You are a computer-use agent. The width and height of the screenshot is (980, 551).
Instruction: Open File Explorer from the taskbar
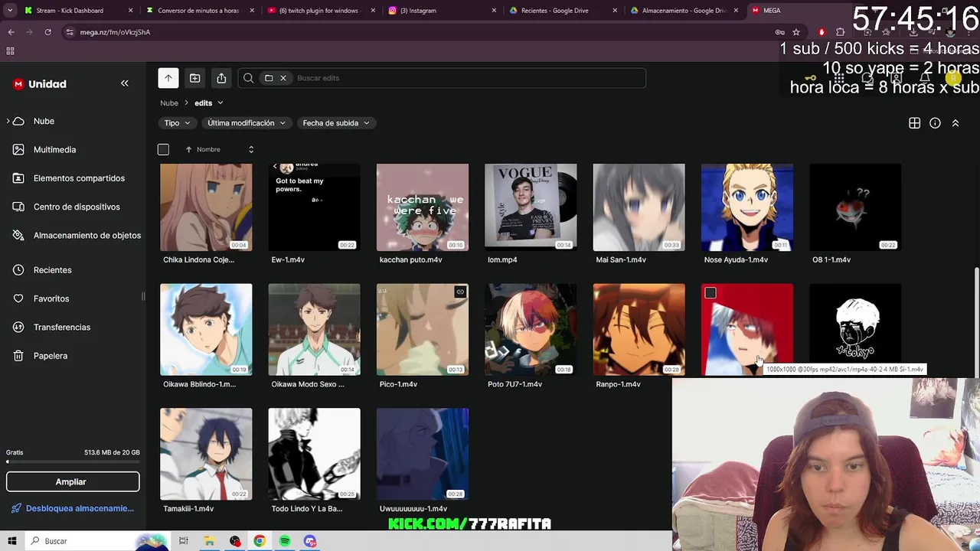209,541
